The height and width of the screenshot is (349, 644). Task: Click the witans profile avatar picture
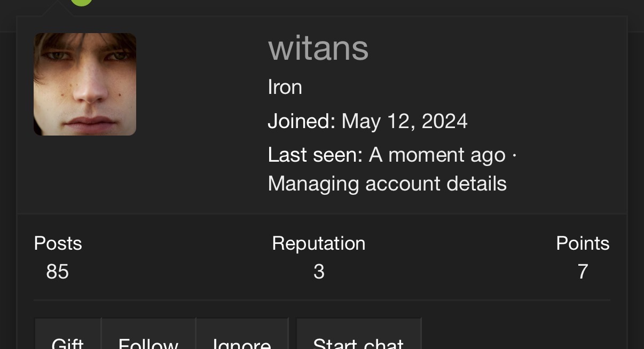click(85, 84)
